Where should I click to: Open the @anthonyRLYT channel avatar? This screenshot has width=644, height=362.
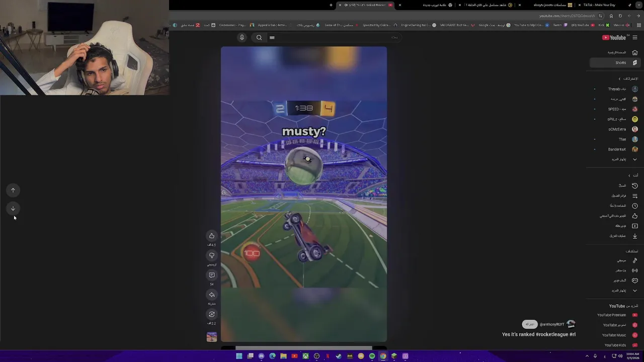pos(571,324)
